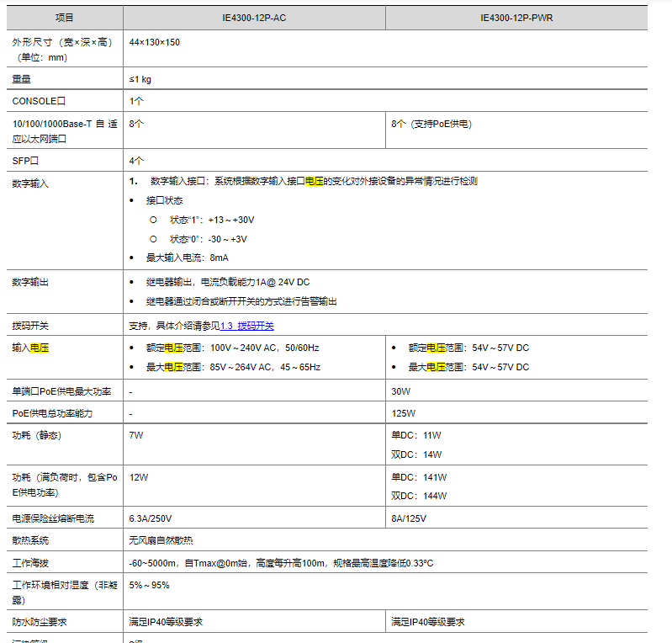
Task: Click the 4个 SFP port count
Action: coord(136,161)
